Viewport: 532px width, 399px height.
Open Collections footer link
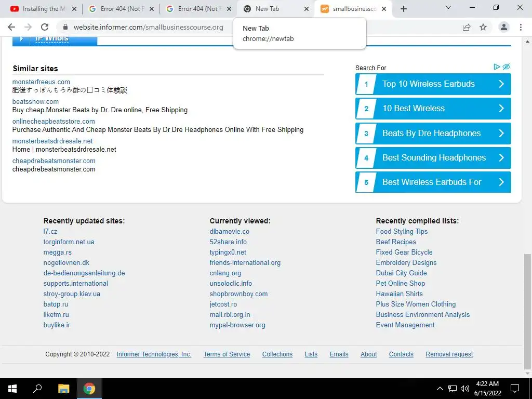point(277,354)
